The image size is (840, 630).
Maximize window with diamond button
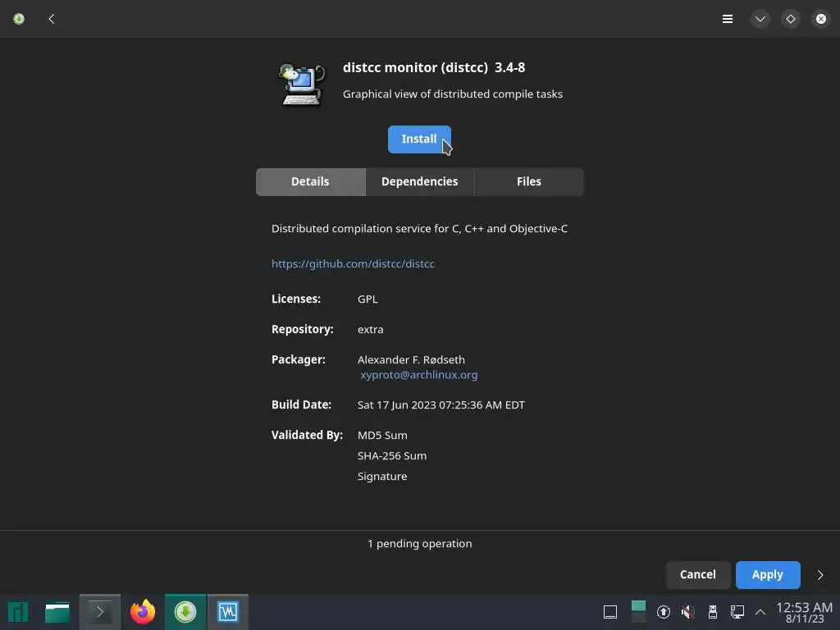coord(791,20)
